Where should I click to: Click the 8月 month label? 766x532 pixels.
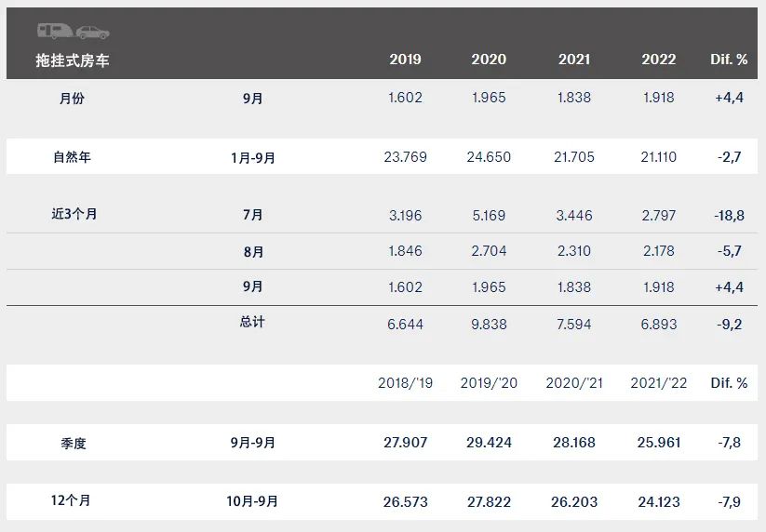(253, 252)
